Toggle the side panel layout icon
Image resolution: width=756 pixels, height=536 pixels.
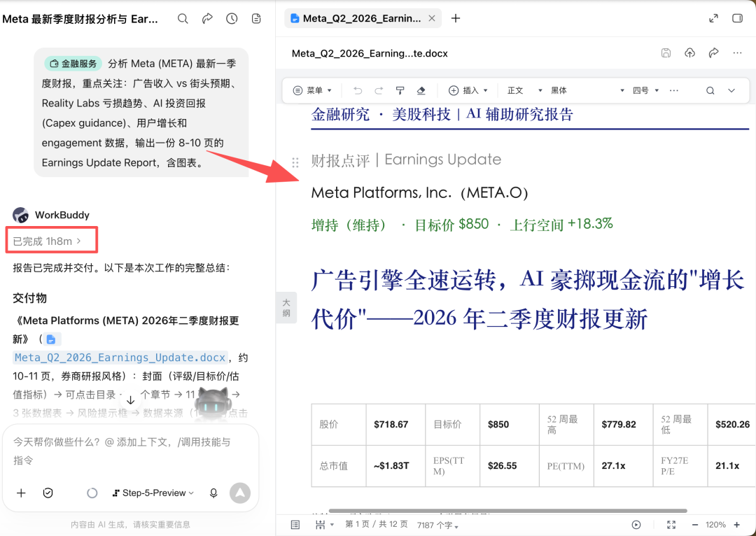(x=737, y=18)
